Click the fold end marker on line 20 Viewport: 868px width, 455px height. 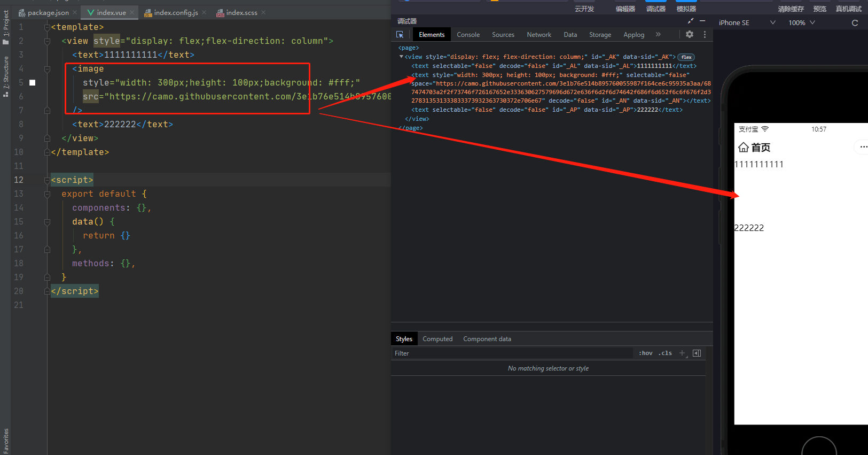pyautogui.click(x=47, y=291)
